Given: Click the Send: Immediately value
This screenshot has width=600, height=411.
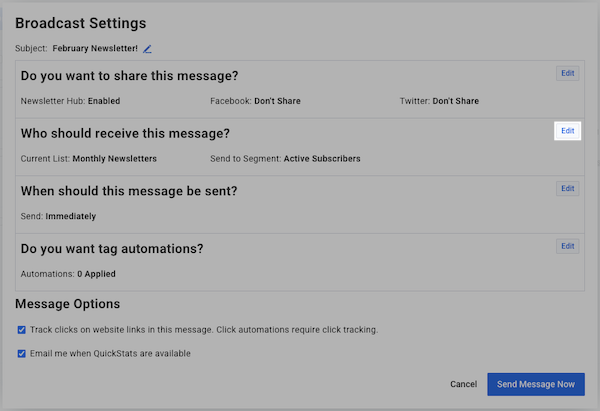Looking at the screenshot, I should click(x=58, y=216).
